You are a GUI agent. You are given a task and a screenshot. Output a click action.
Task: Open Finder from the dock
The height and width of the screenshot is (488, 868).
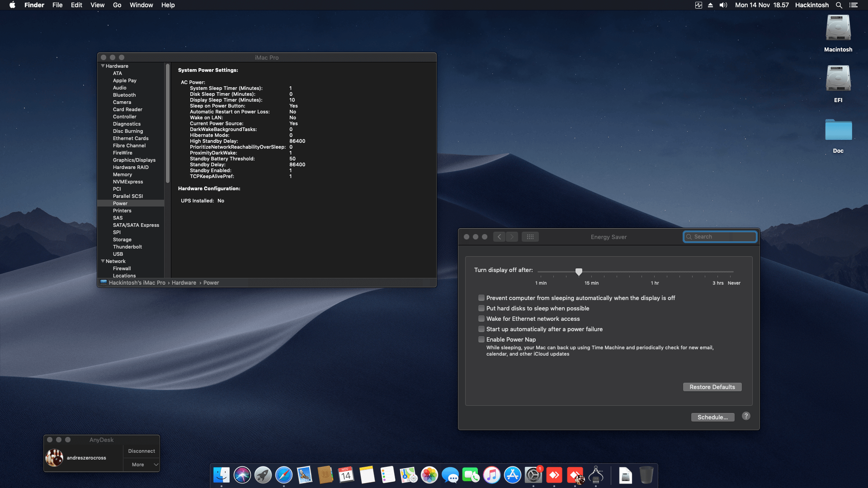(x=222, y=475)
